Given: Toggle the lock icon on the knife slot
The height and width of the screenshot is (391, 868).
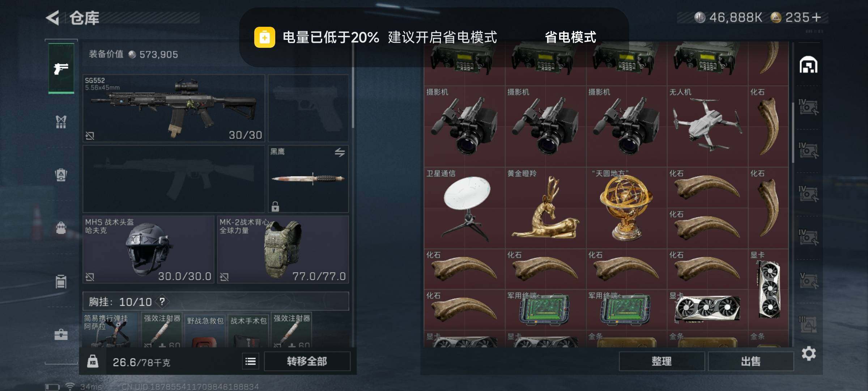Looking at the screenshot, I should coord(275,207).
